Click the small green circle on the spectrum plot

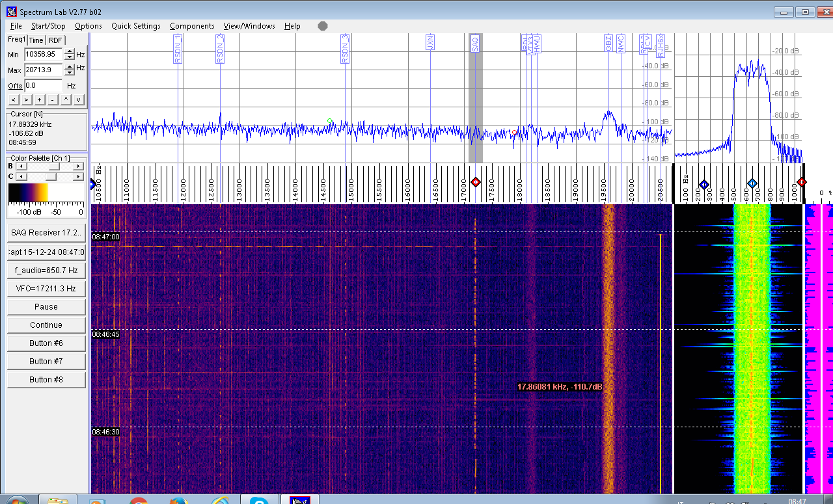click(x=330, y=121)
